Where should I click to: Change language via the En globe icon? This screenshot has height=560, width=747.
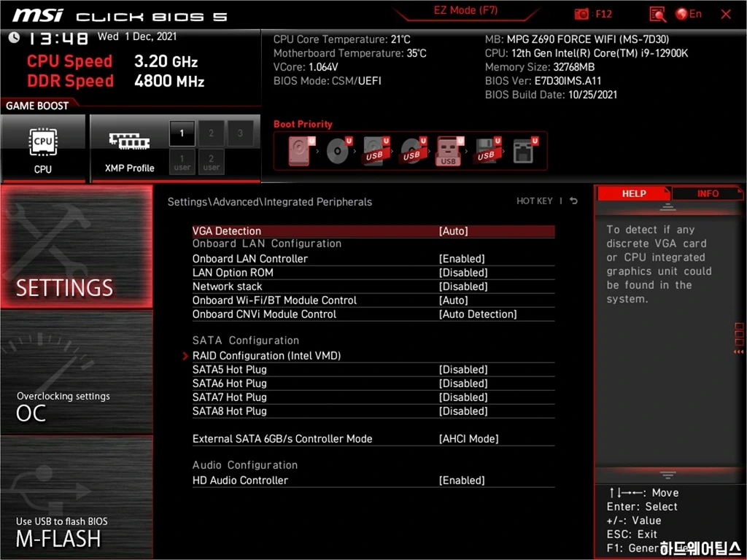(x=689, y=14)
